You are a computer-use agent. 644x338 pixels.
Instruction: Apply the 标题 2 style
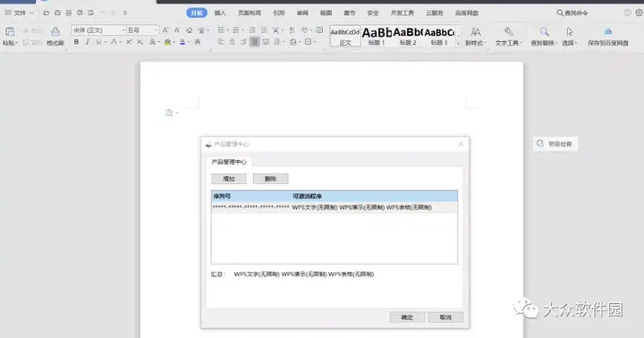[408, 36]
